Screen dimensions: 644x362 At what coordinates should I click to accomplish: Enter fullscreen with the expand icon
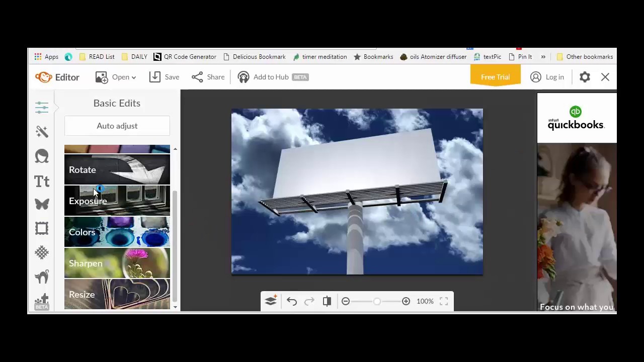(x=444, y=301)
